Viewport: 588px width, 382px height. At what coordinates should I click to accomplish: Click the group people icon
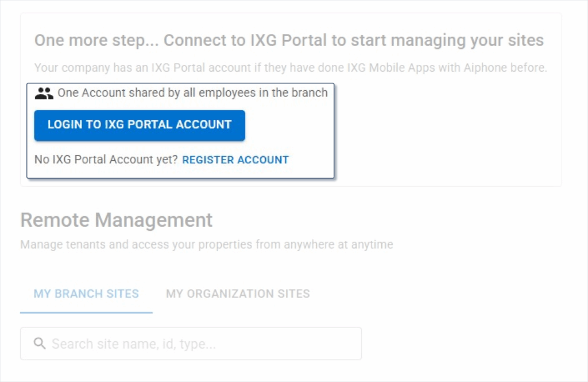[x=44, y=93]
